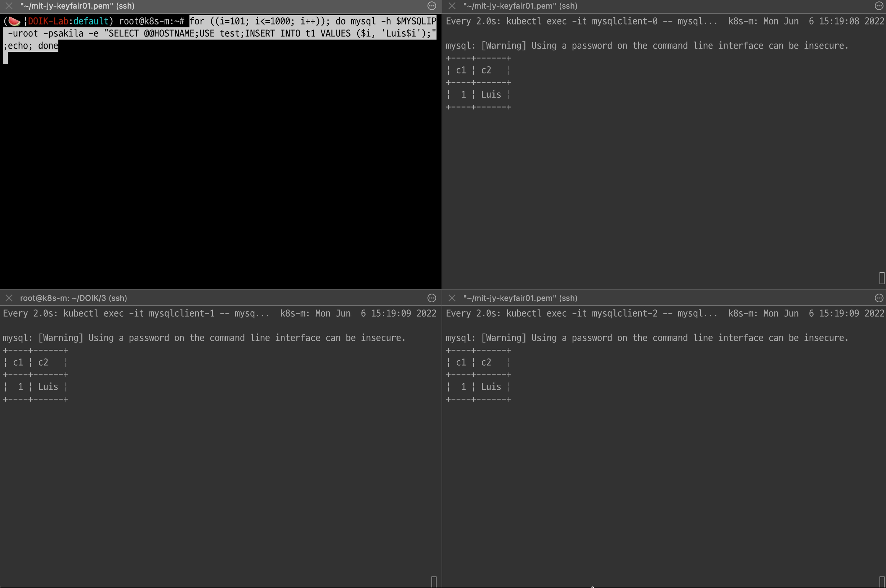Open the top-right pane's options menu icon
The width and height of the screenshot is (886, 588).
coord(878,6)
